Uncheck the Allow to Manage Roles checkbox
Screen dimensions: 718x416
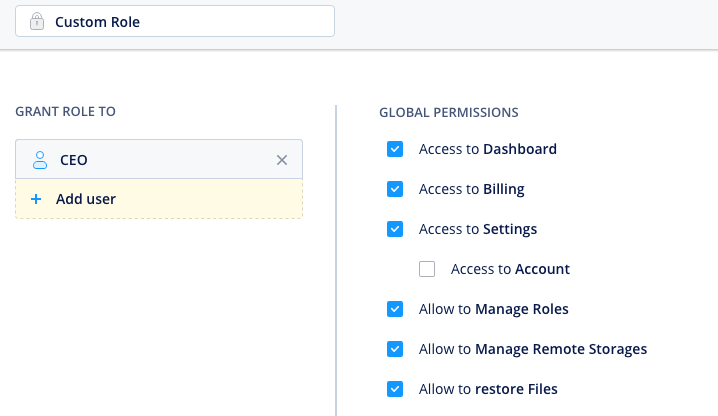(395, 309)
